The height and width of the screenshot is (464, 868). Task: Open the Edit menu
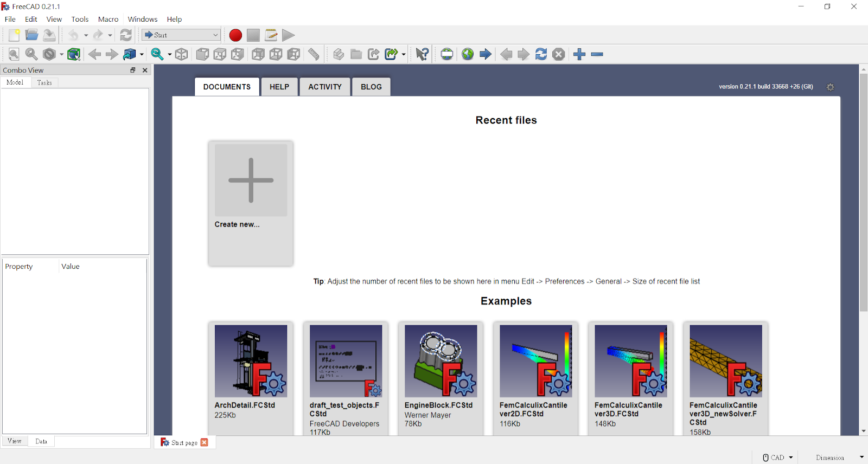[31, 19]
